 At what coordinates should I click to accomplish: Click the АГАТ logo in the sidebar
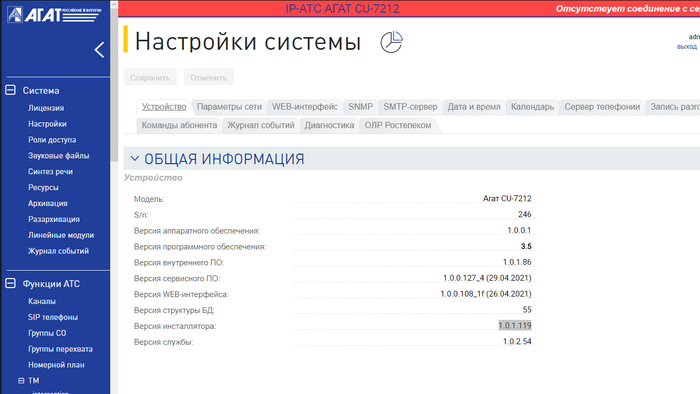[x=54, y=15]
